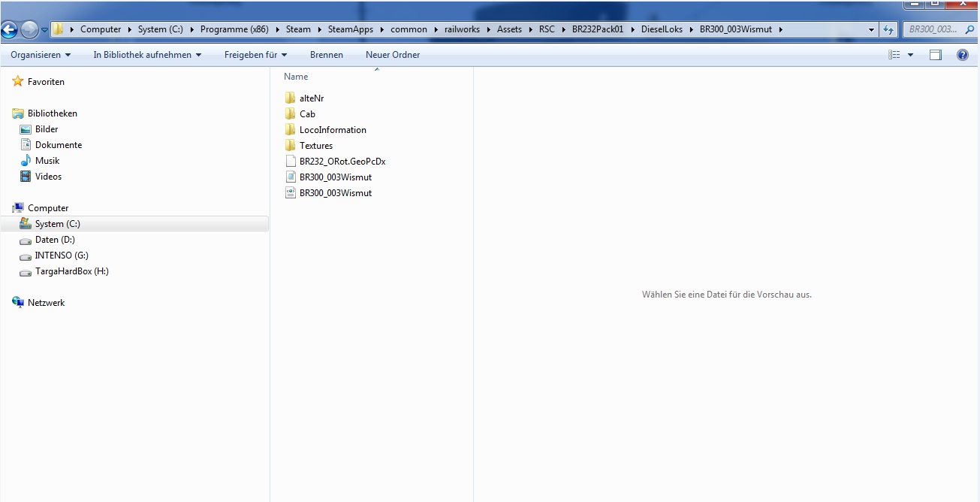The width and height of the screenshot is (980, 502).
Task: Click the alteNr folder icon
Action: (x=291, y=98)
